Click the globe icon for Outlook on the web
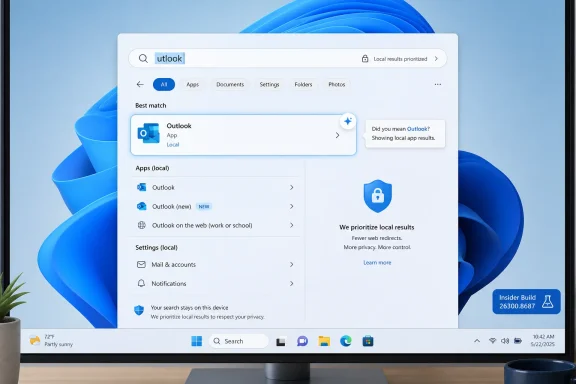This screenshot has height=384, width=576. (141, 225)
